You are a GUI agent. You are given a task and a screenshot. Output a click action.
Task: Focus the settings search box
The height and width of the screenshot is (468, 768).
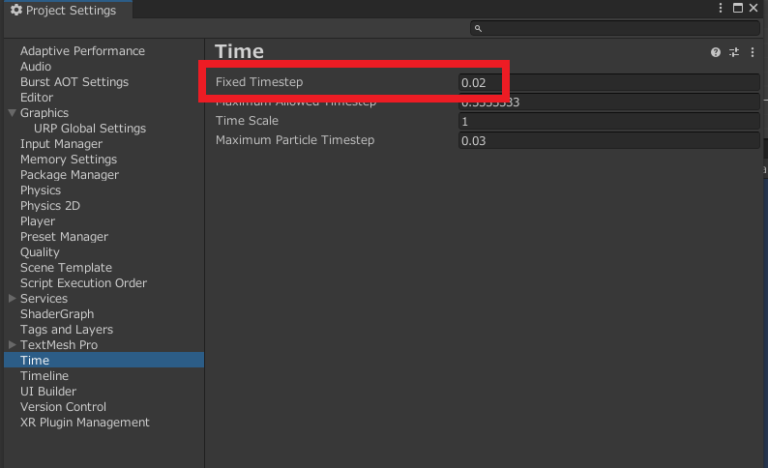pyautogui.click(x=615, y=29)
